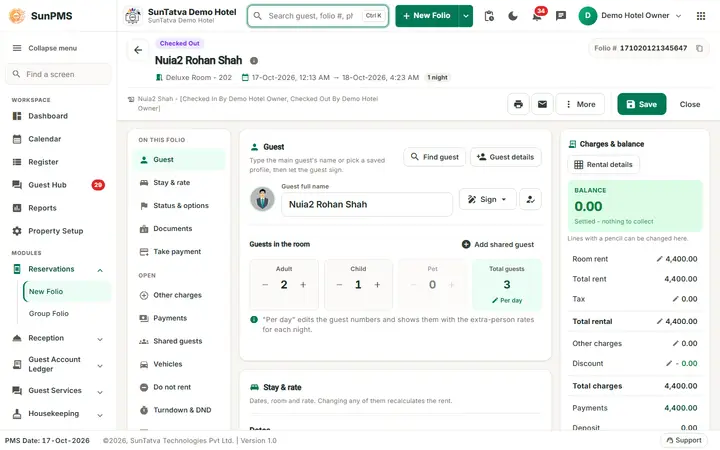Jump to Take payment section

[179, 252]
